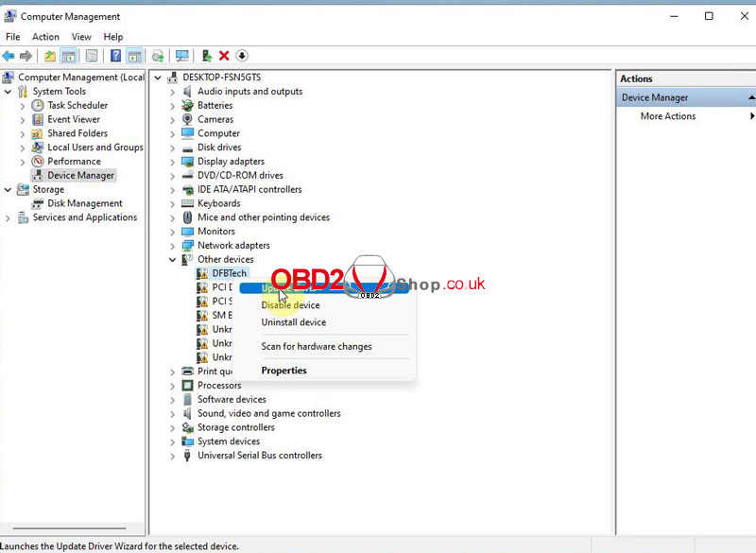
Task: Click the black down arrow toolbar icon
Action: click(x=242, y=57)
